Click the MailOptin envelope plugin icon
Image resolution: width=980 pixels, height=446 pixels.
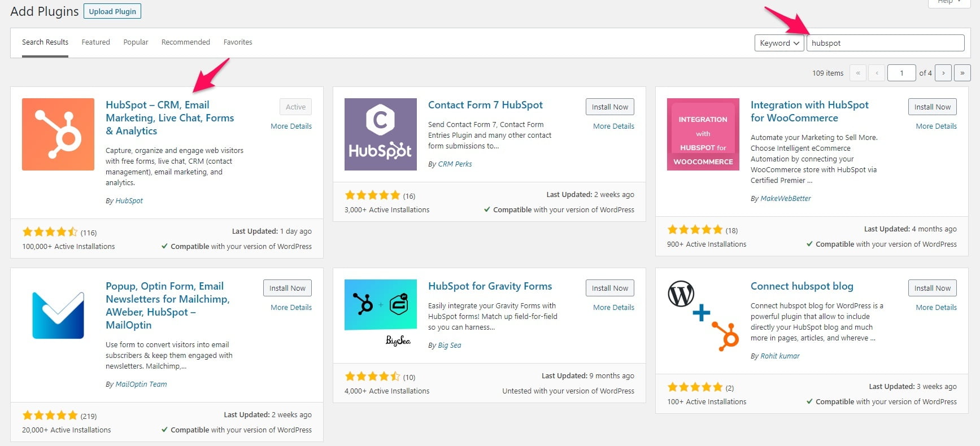[58, 316]
